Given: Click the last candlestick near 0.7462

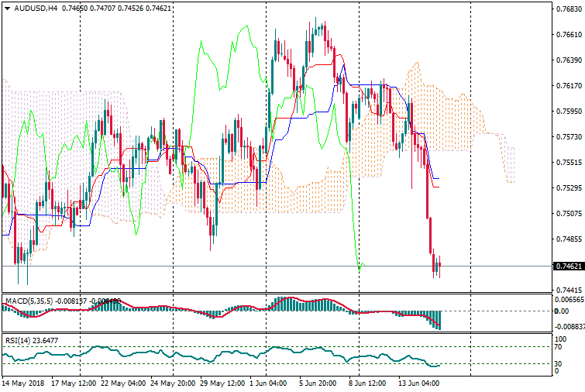Looking at the screenshot, I should (x=439, y=268).
